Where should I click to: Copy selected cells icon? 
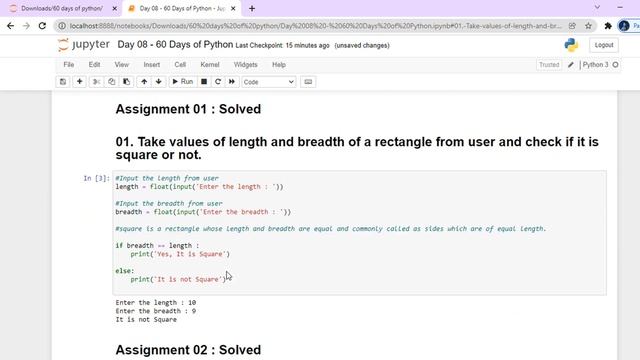(x=111, y=82)
